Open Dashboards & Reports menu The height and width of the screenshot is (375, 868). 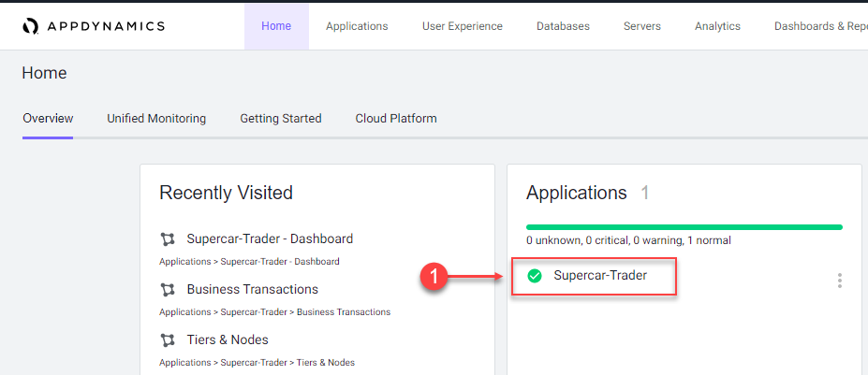[821, 26]
